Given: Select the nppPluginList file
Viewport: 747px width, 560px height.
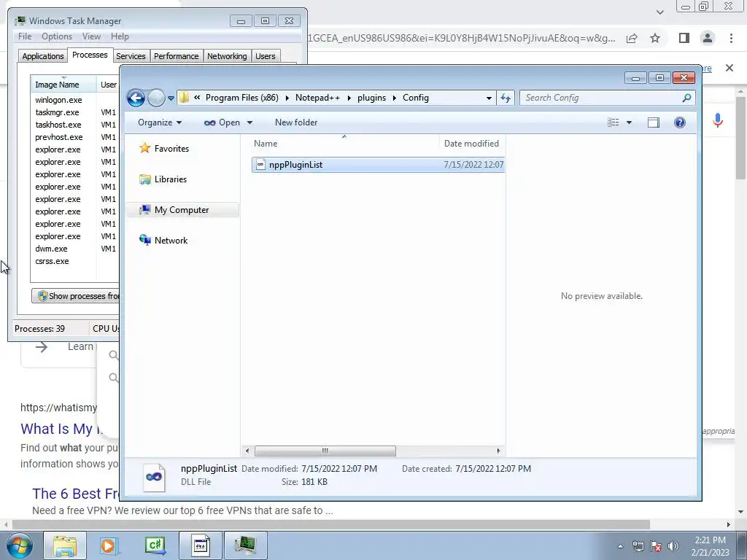Looking at the screenshot, I should point(378,165).
